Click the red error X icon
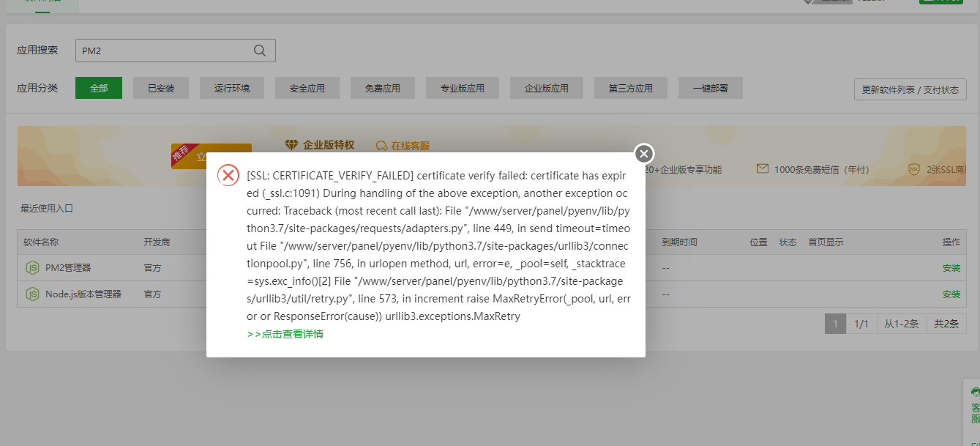This screenshot has width=980, height=446. tap(229, 176)
